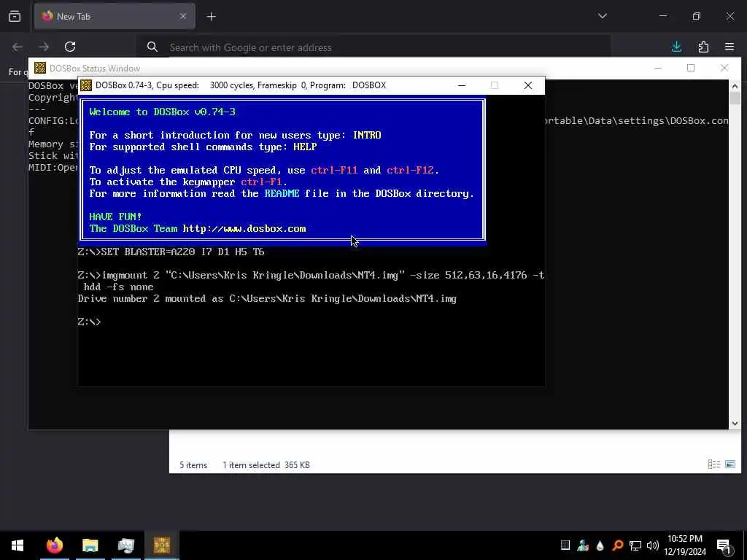Click the first square system tray icon

coord(565,545)
